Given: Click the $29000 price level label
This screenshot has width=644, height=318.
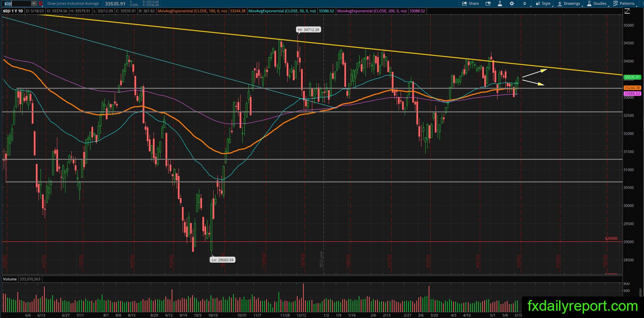Looking at the screenshot, I should coord(611,238).
